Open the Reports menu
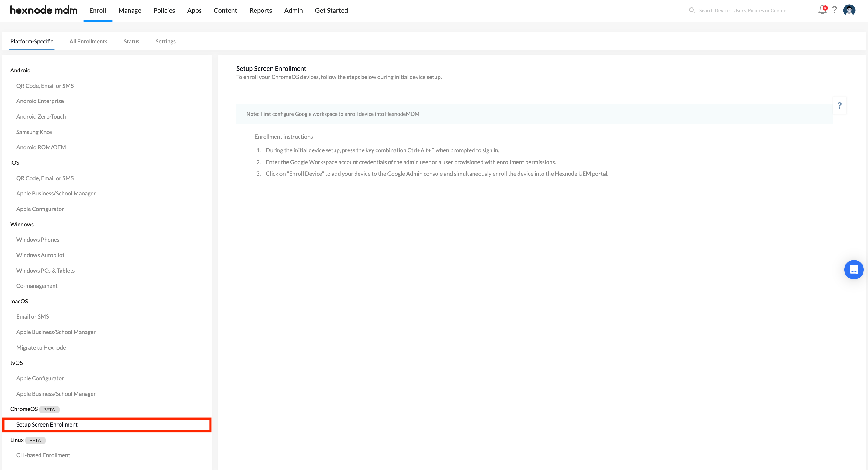This screenshot has width=868, height=470. point(261,10)
